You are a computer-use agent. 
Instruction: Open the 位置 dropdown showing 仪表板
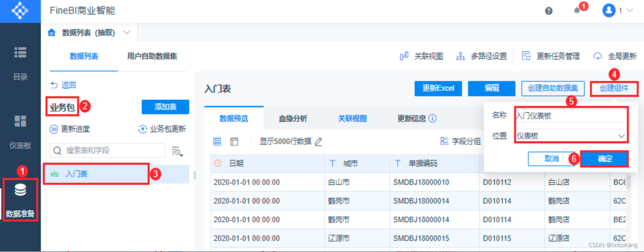click(571, 136)
